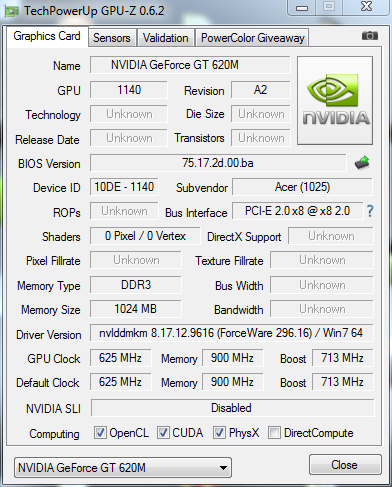Minimize the GPU-Z window
The image size is (392, 487).
point(302,7)
